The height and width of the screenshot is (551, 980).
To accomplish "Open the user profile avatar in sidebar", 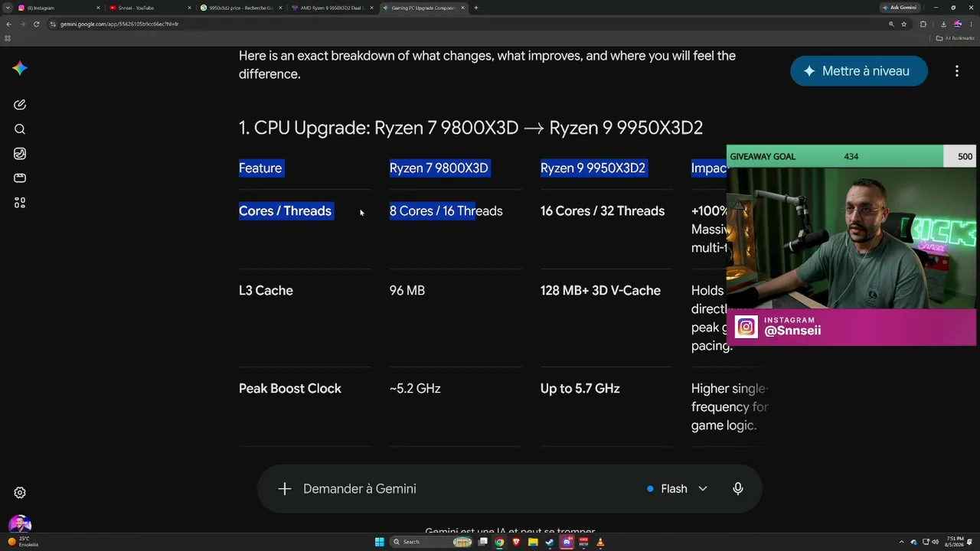I will point(20,525).
